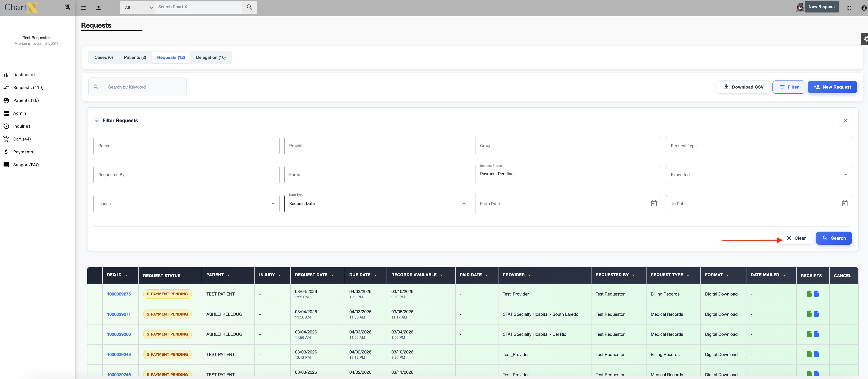Click the unpin sidebar icon
The image size is (868, 379).
pyautogui.click(x=68, y=7)
